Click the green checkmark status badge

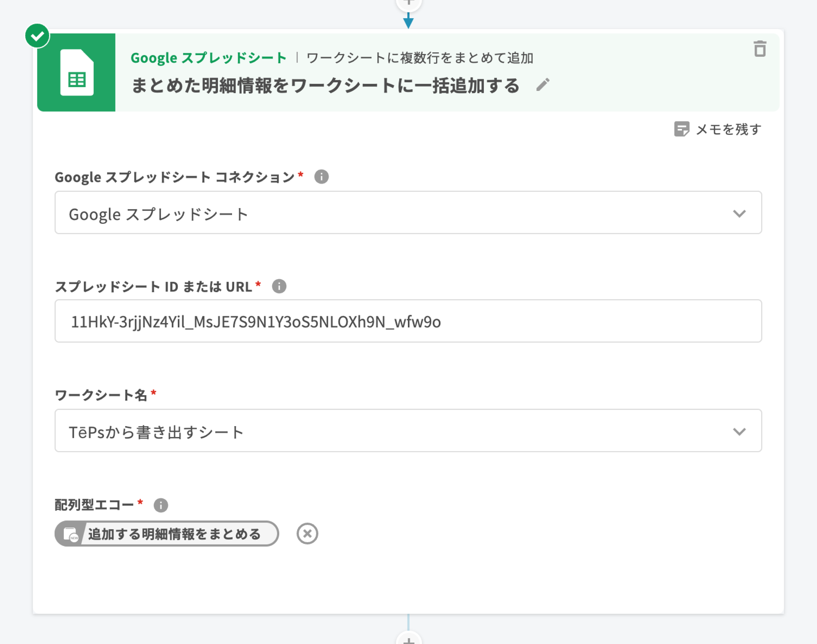coord(37,36)
